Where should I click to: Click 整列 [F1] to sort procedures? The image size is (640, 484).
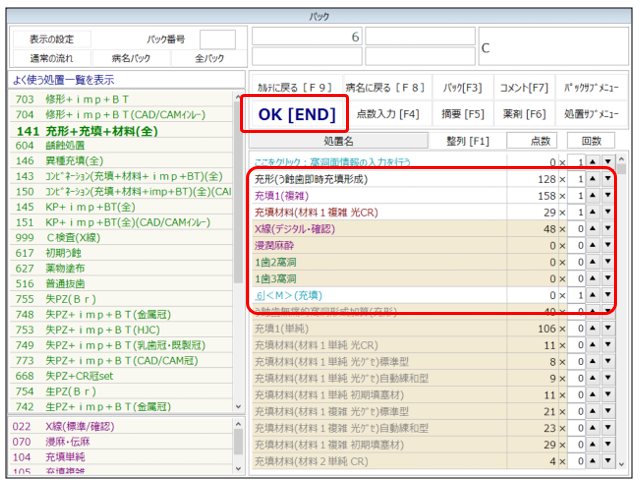click(x=468, y=141)
